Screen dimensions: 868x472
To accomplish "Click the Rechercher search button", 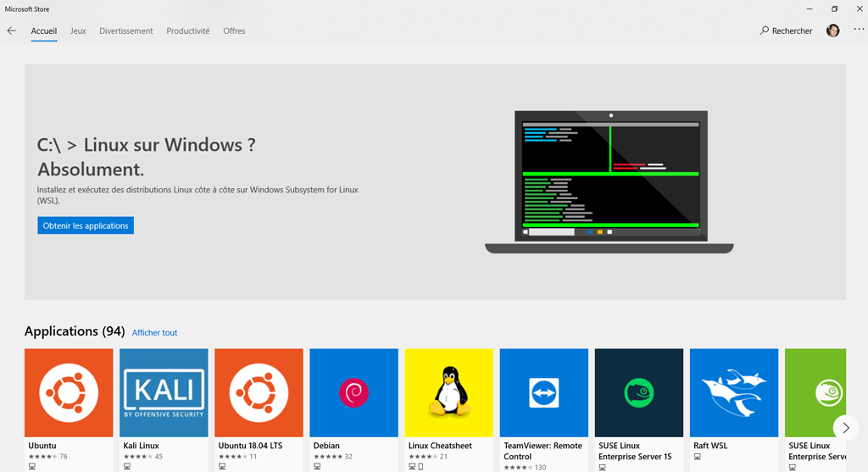I will [x=786, y=31].
